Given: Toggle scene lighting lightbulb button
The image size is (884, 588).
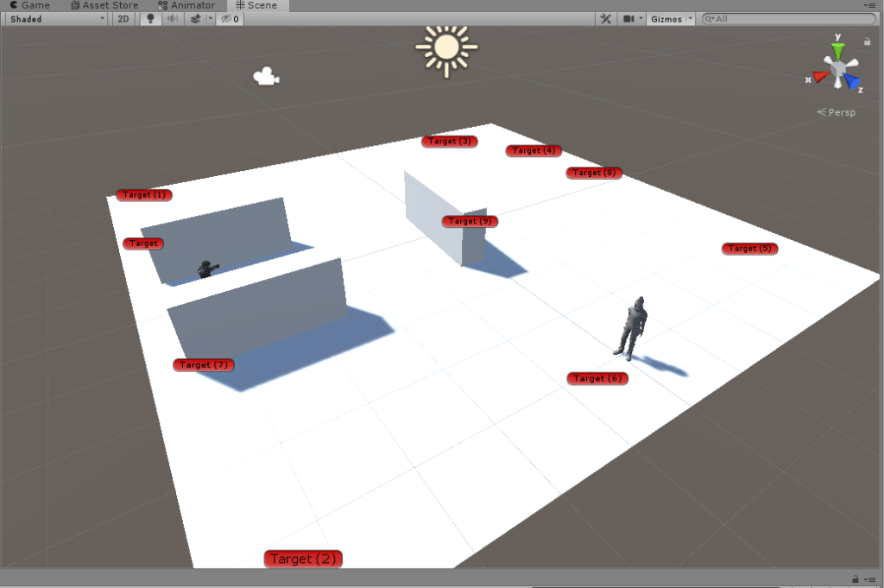Looking at the screenshot, I should 150,19.
